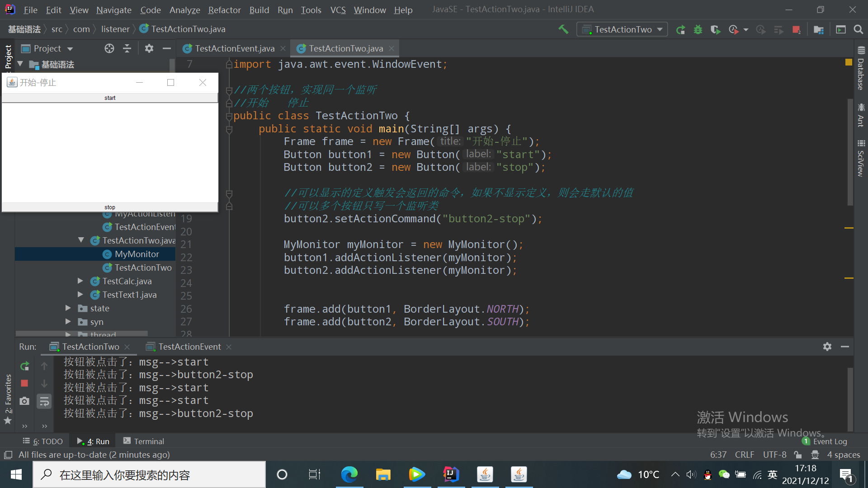
Task: Click the green hammer Build Project icon
Action: tap(563, 29)
